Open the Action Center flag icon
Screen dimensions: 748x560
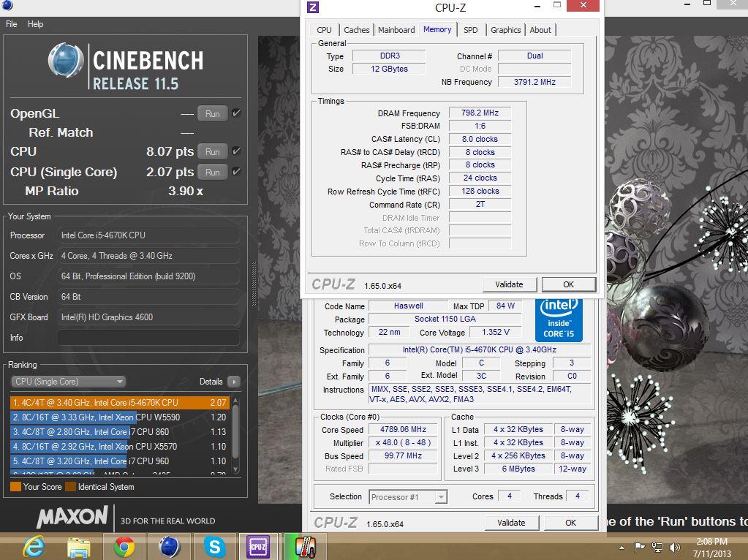pyautogui.click(x=639, y=547)
